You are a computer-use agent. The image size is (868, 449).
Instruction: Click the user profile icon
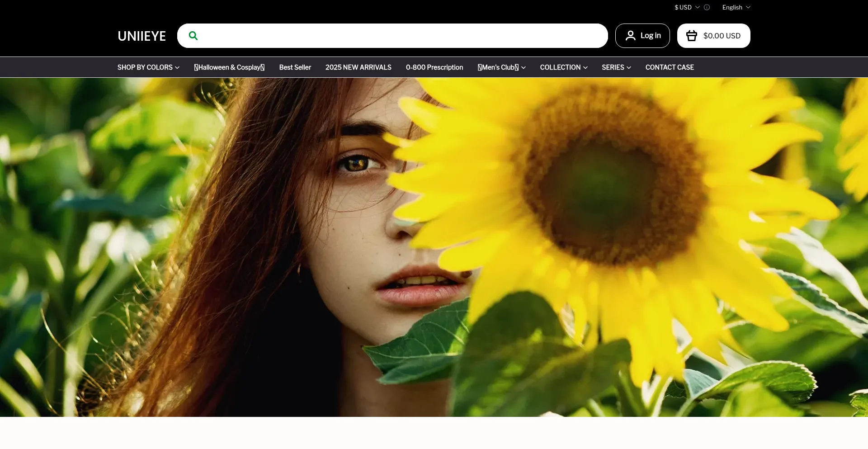pyautogui.click(x=630, y=36)
